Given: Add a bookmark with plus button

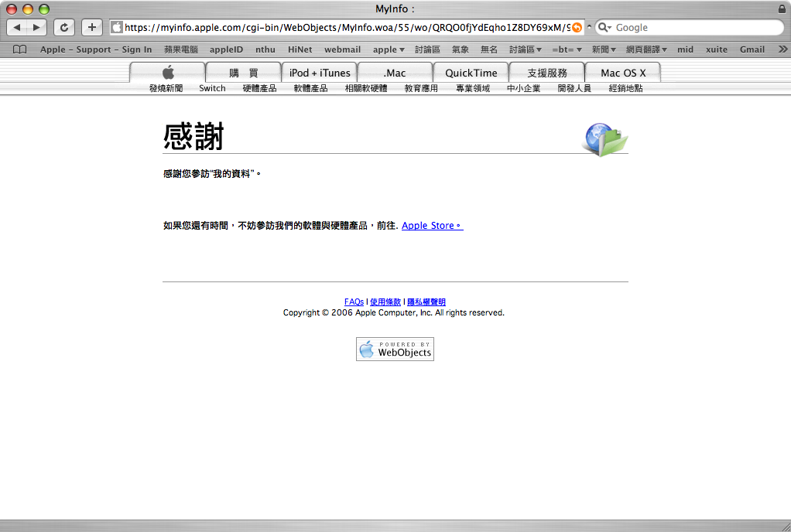Looking at the screenshot, I should coord(92,27).
